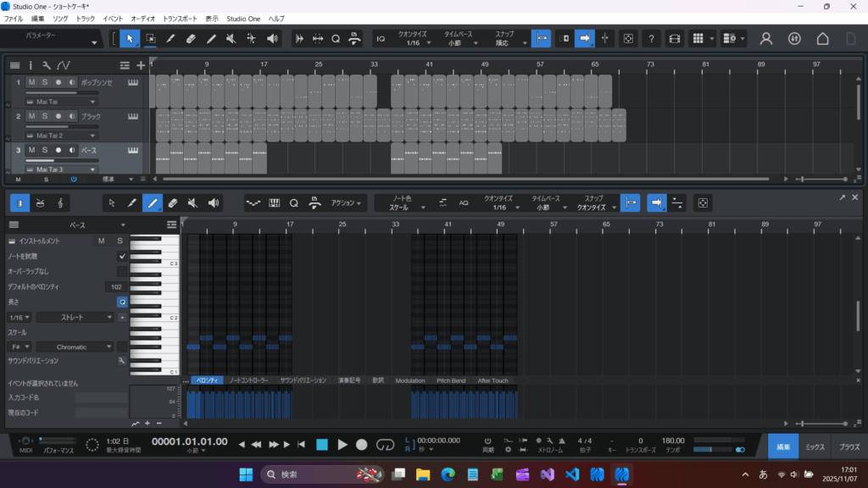Open the Sound Variation wrench settings
The height and width of the screenshot is (488, 868).
pyautogui.click(x=121, y=361)
